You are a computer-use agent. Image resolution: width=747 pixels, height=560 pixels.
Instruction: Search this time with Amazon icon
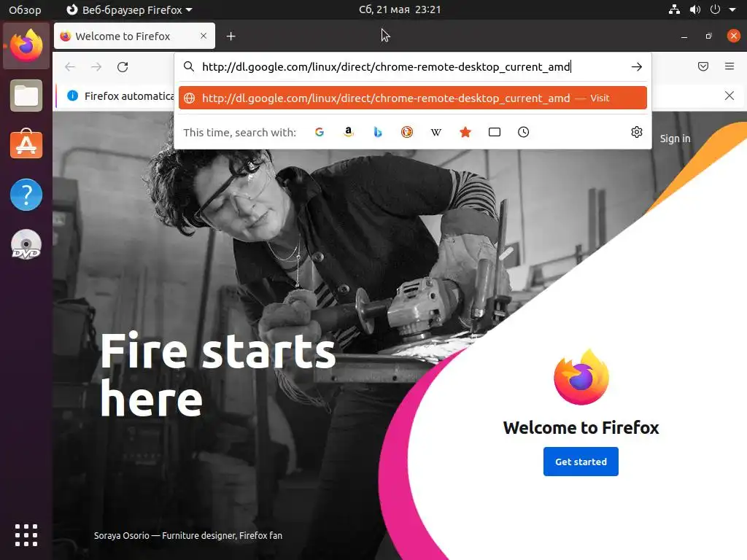point(349,133)
